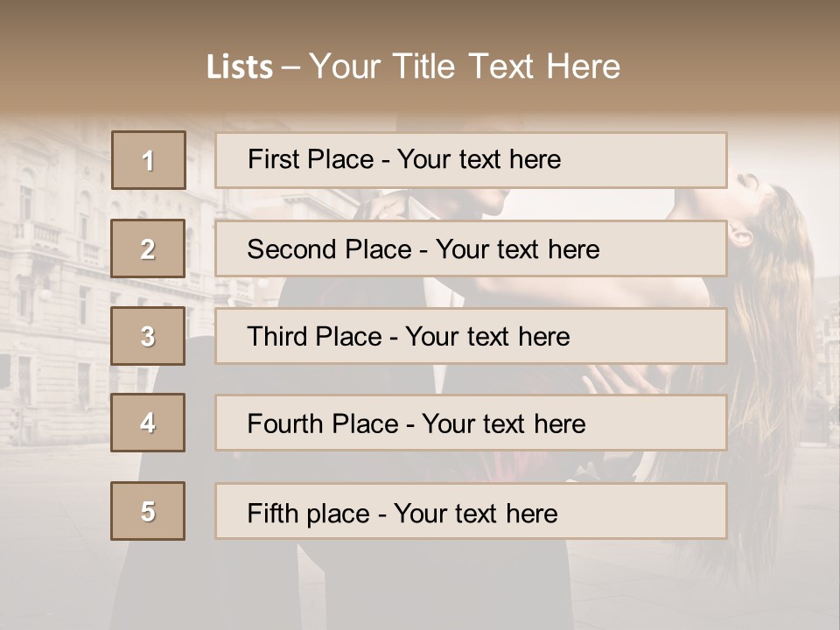
Task: Click the slide title text
Action: [x=413, y=66]
